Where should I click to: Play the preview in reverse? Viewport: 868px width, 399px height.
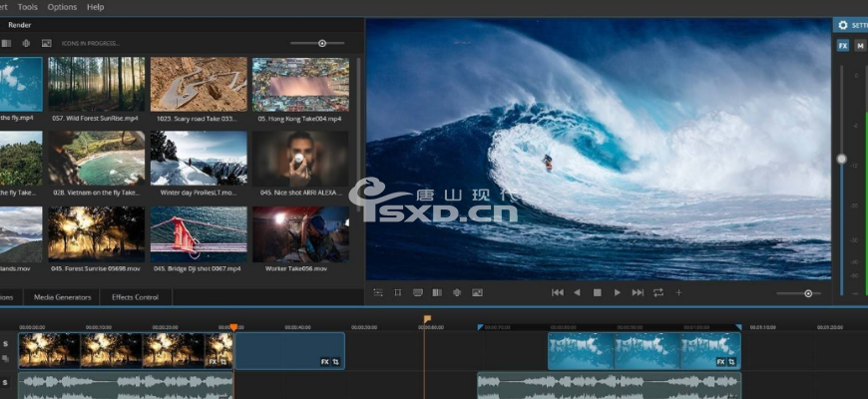click(577, 292)
